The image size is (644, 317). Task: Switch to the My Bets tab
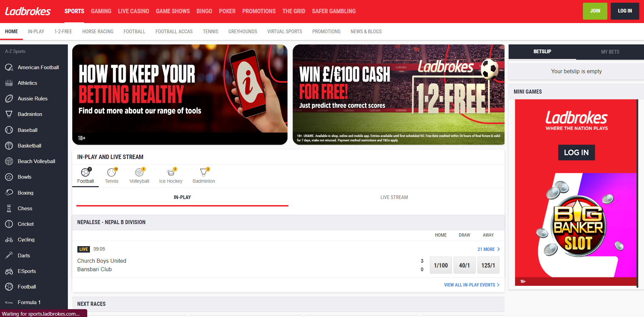[x=610, y=52]
